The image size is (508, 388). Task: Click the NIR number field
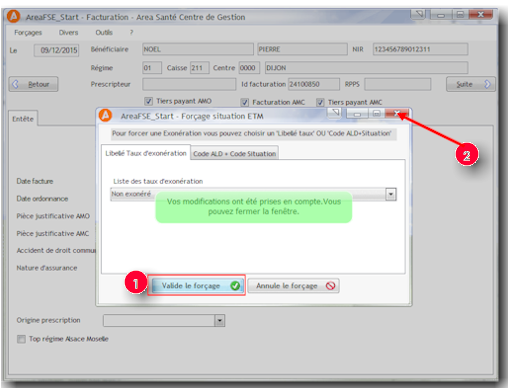(x=420, y=49)
